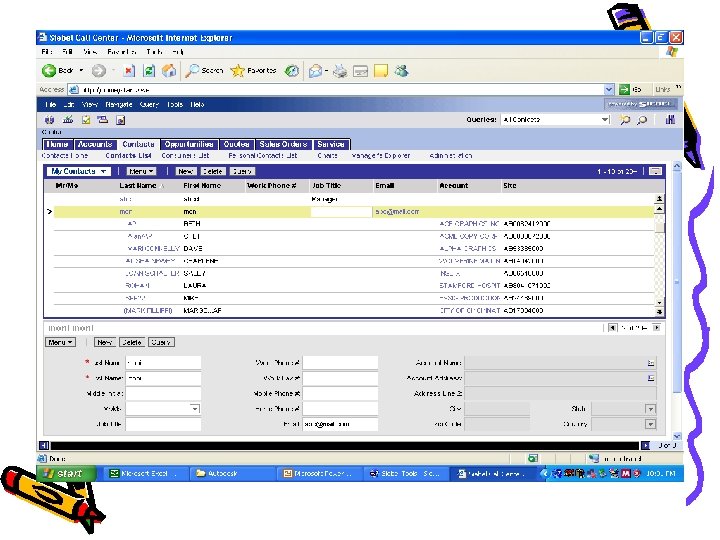Click the chart icon in Siebel toolbar
720x540 pixels.
(x=68, y=120)
